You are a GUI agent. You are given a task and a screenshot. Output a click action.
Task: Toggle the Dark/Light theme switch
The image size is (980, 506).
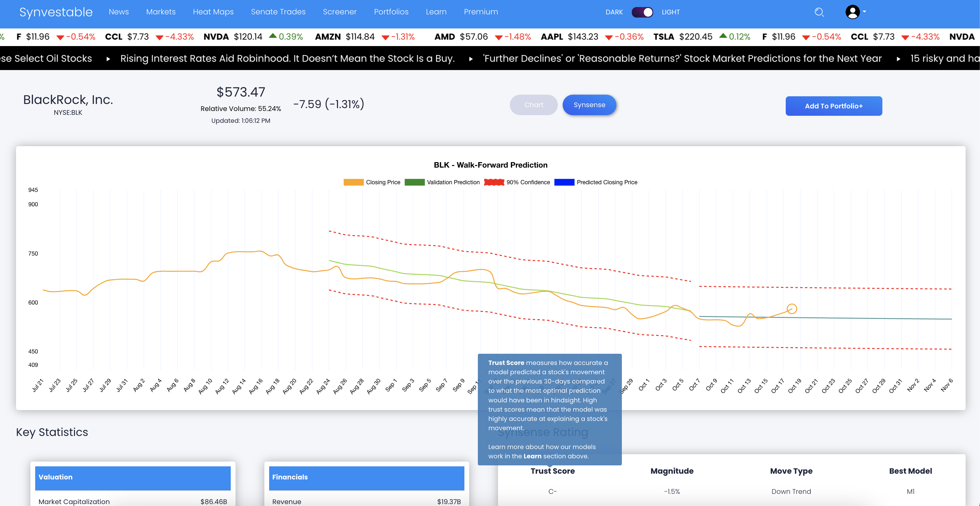pos(643,12)
